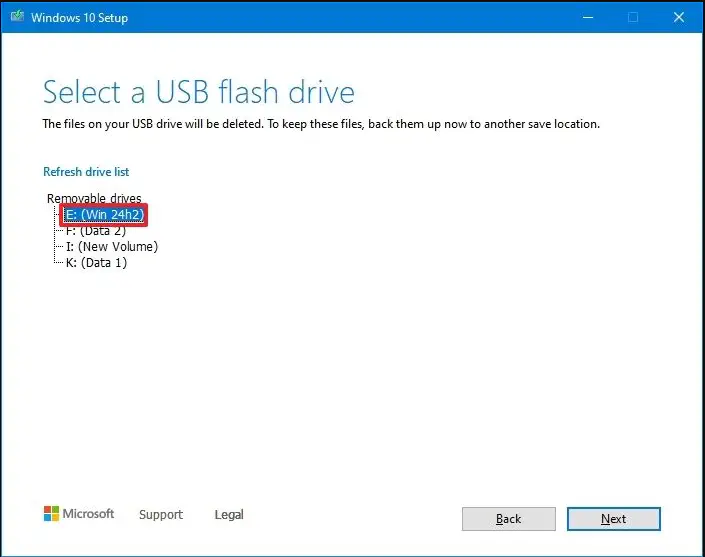
Task: Click the 'back them up now' sentence
Action: (434, 124)
